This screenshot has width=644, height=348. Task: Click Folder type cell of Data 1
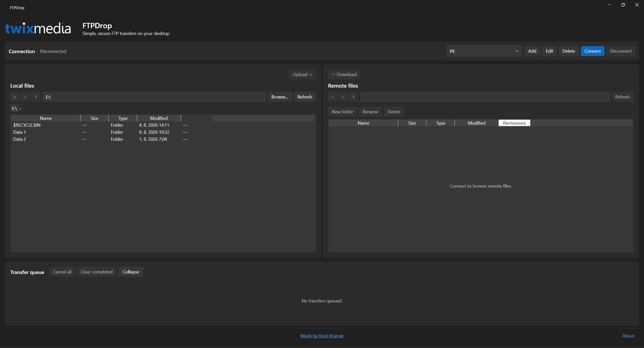point(117,132)
